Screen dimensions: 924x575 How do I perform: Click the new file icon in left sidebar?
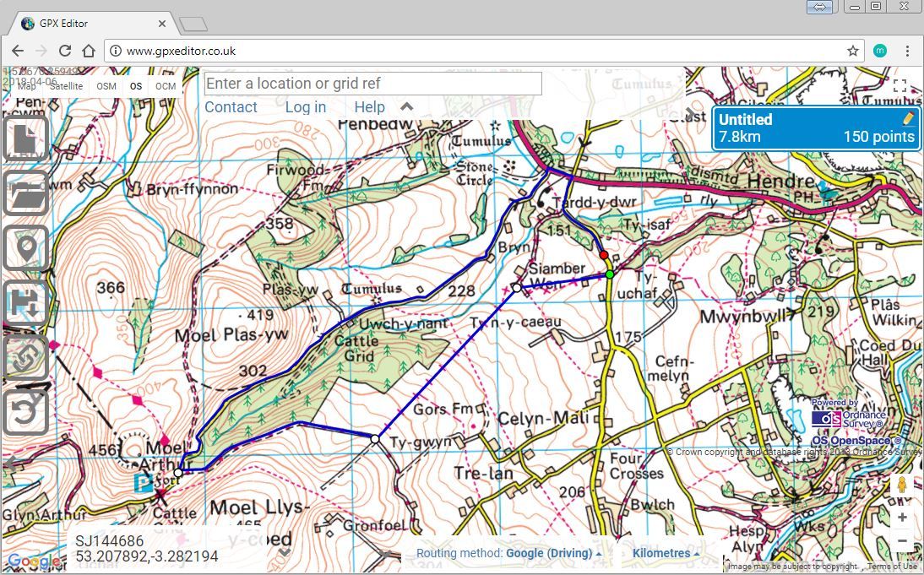click(25, 138)
